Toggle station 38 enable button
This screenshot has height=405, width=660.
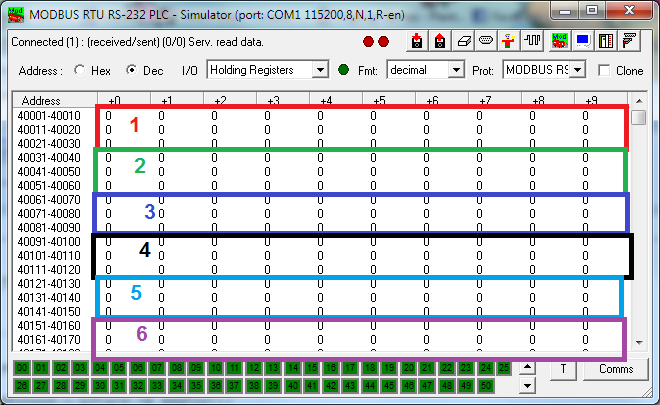click(254, 386)
